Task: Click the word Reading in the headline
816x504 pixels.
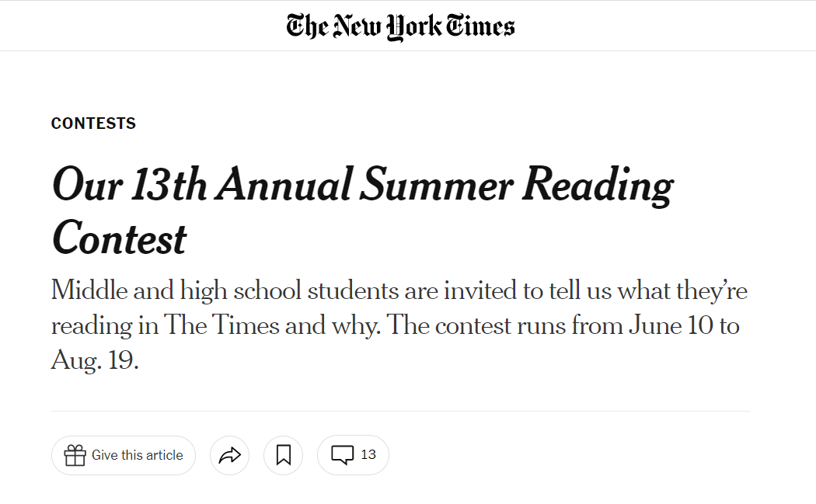Action: [x=598, y=186]
